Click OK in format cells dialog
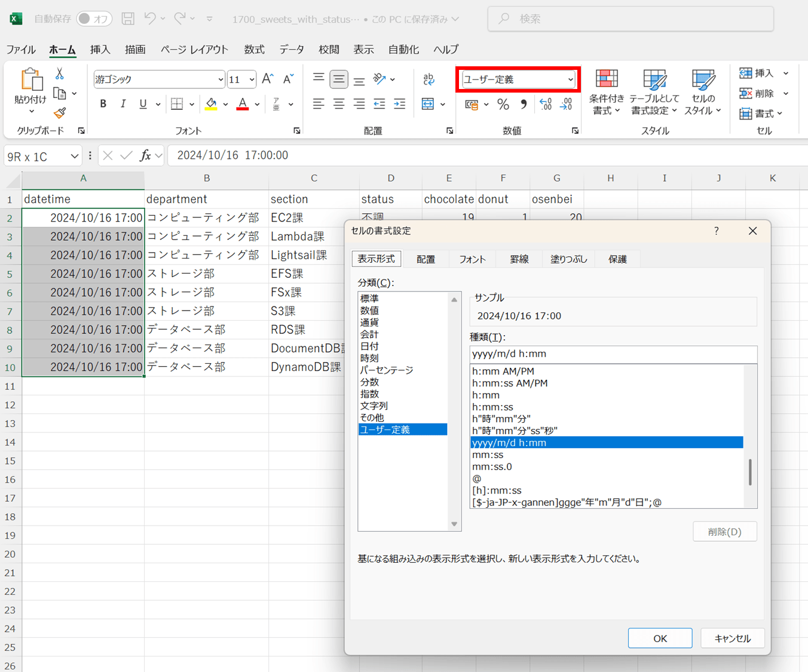808x672 pixels. (660, 639)
